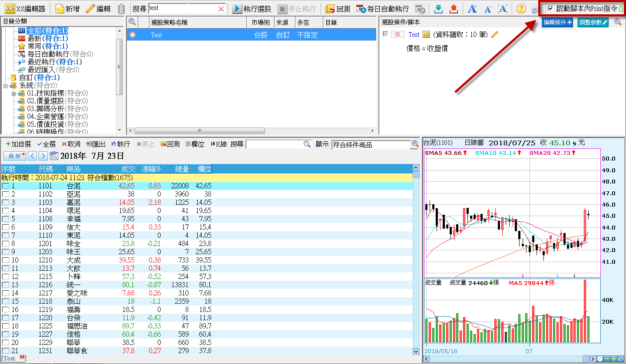Collapse the 系統 tree folder
This screenshot has width=626, height=364.
tap(6, 85)
